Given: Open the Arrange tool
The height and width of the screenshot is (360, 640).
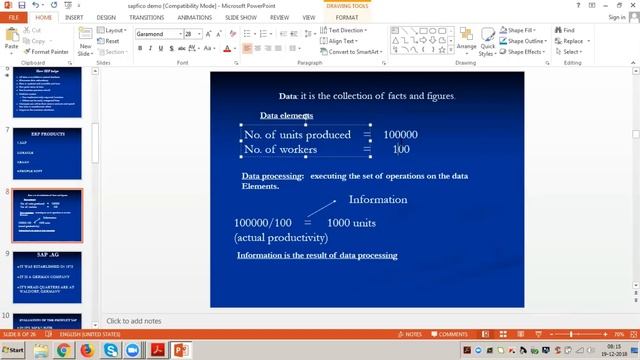Looking at the screenshot, I should pos(467,41).
